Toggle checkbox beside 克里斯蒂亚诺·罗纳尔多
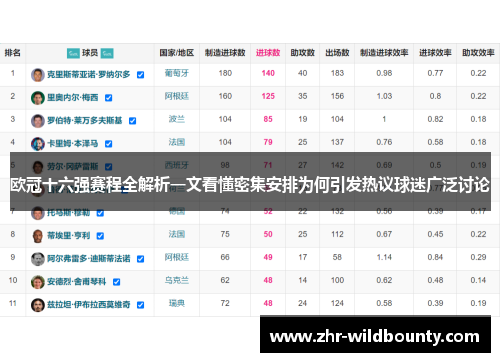This screenshot has width=500, height=362. 141,75
